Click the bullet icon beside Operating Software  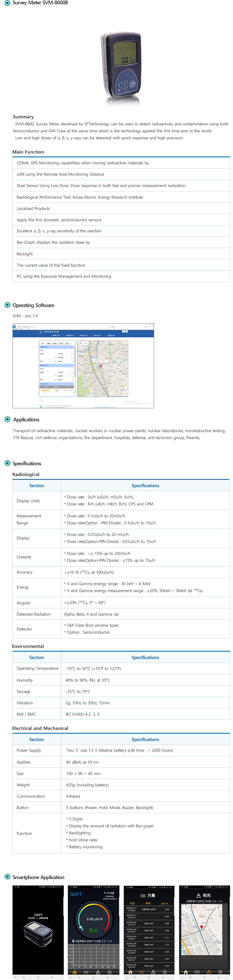click(7, 305)
